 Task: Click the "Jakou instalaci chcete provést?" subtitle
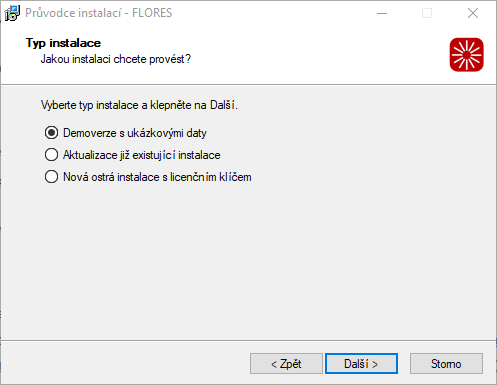[116, 59]
